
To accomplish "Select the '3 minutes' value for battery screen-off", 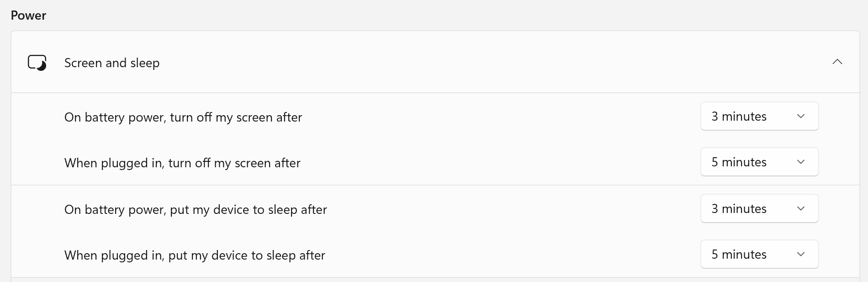I will coord(739,117).
